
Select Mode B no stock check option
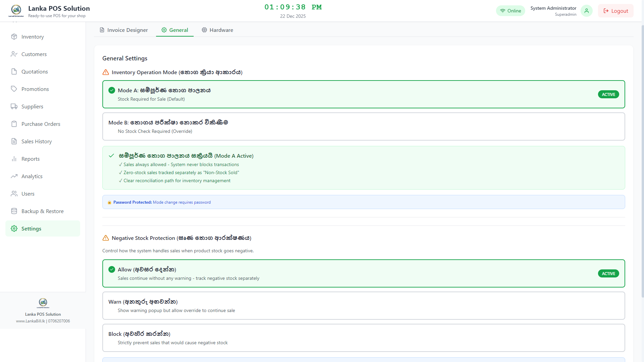tap(363, 126)
